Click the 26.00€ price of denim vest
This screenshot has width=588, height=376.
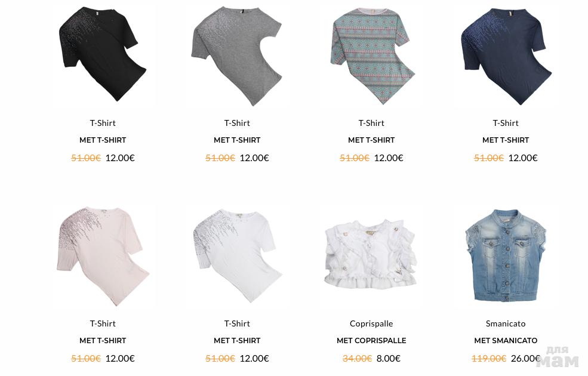525,358
